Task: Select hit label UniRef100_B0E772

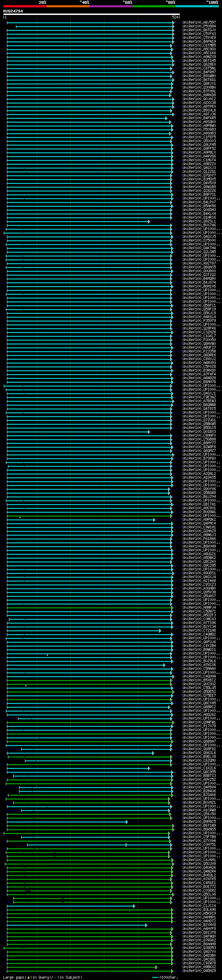Action: pos(199,886)
